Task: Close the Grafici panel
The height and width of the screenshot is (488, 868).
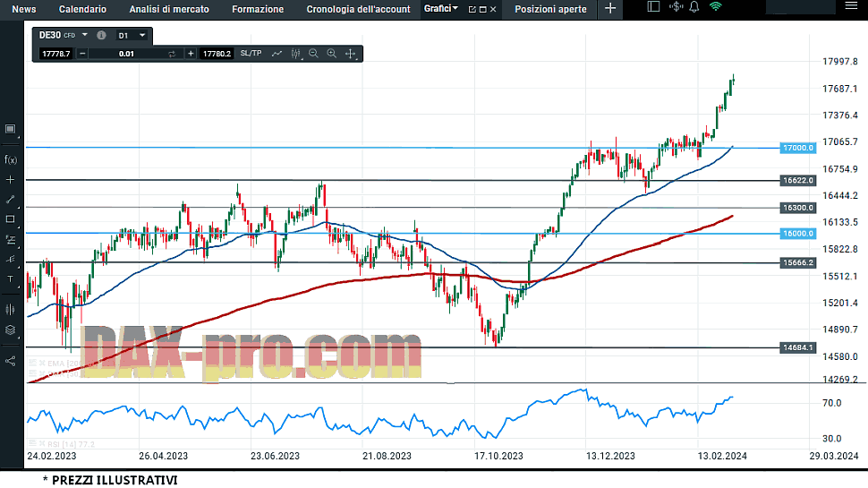Action: (x=493, y=10)
